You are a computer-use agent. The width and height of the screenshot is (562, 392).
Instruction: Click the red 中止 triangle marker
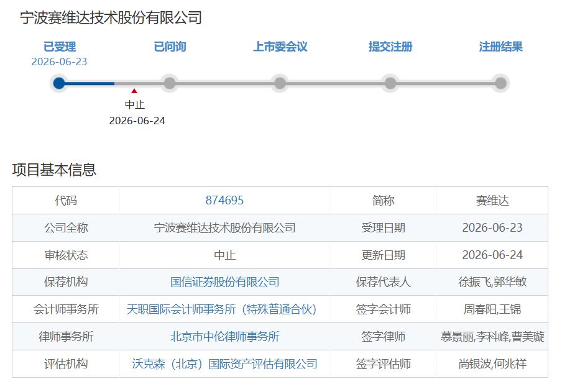(x=134, y=91)
